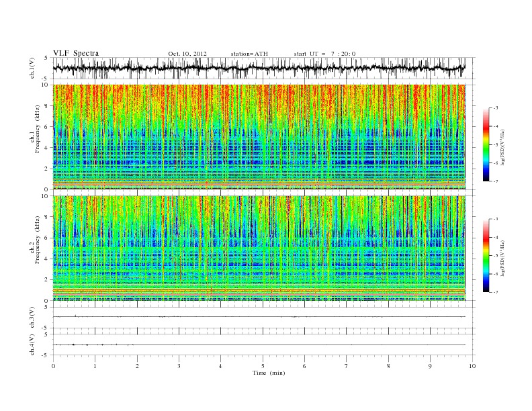This screenshot has width=532, height=411.
Task: Click the ch.1 spectrogram color bar
Action: 486,144
